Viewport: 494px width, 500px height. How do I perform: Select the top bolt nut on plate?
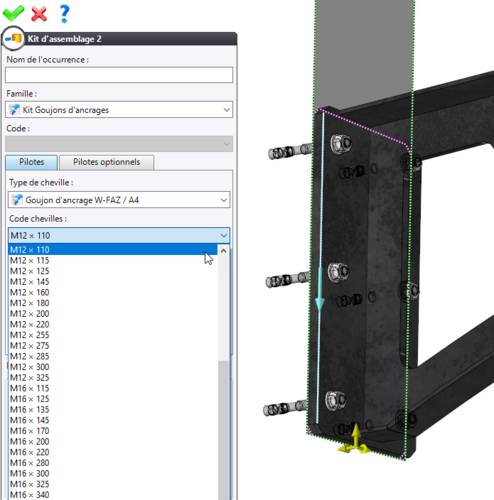click(x=340, y=143)
